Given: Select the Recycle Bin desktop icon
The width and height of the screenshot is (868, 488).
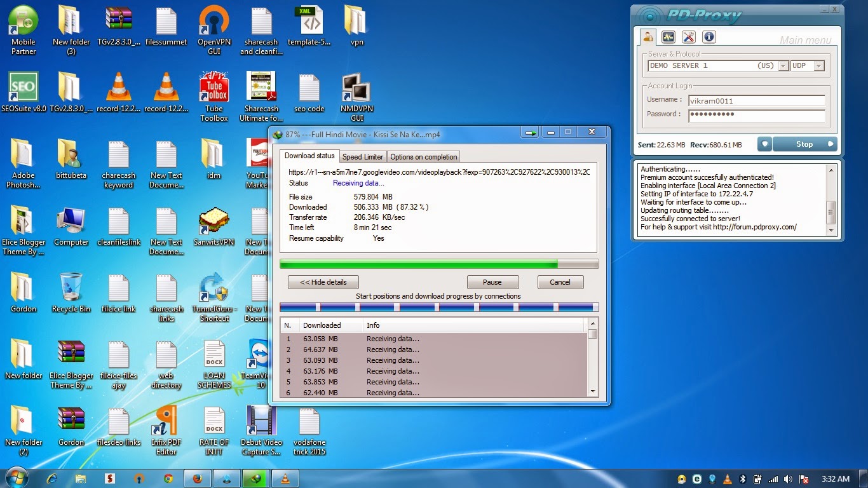Looking at the screenshot, I should coord(71,293).
